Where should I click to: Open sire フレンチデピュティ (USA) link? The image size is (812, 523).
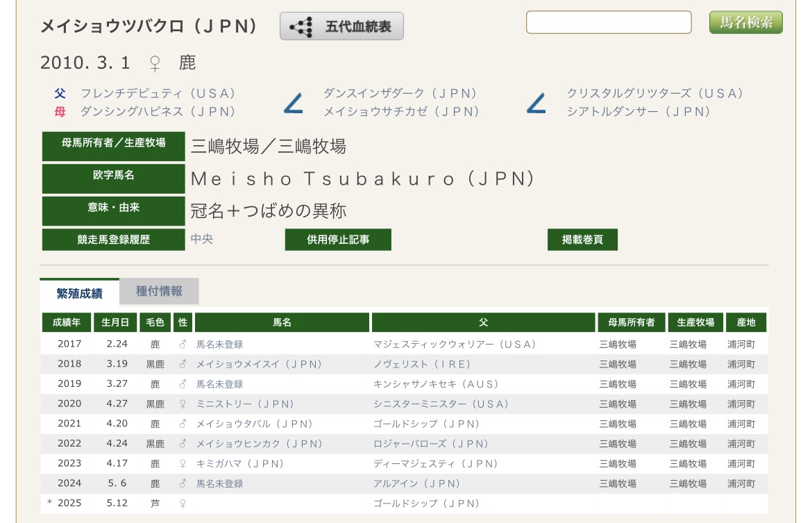click(x=158, y=93)
